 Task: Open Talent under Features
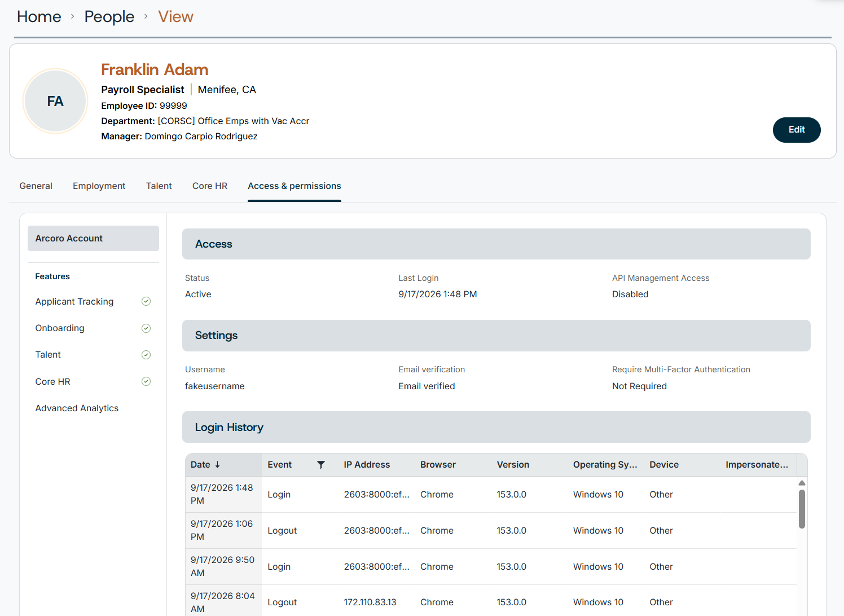coord(48,355)
